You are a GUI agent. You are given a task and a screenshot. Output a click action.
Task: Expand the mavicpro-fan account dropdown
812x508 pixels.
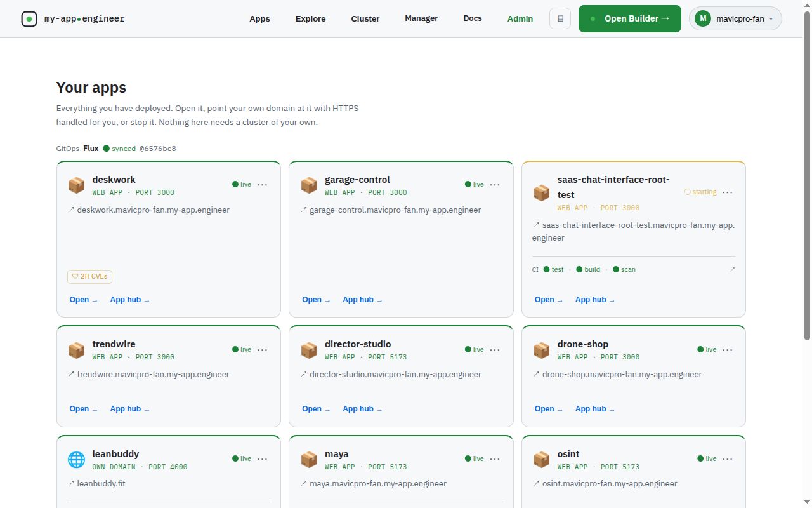735,18
